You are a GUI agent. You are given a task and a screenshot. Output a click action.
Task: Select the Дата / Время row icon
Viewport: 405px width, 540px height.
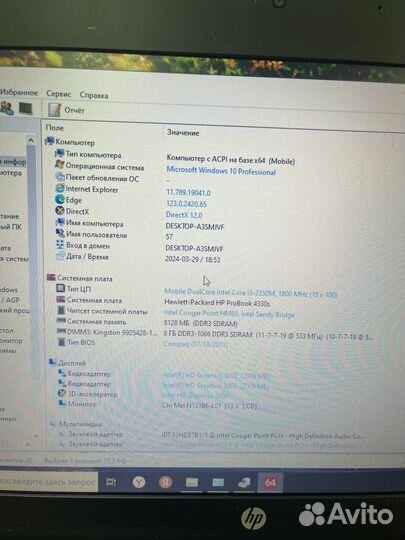point(60,256)
